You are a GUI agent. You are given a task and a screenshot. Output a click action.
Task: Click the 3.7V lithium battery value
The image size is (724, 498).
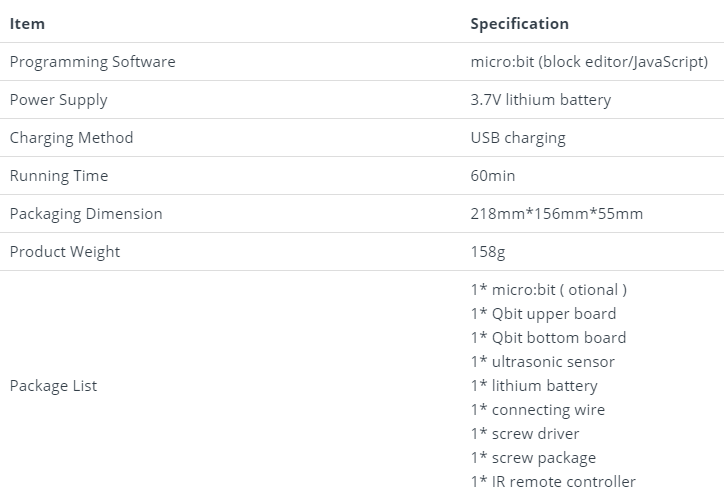[x=540, y=100]
